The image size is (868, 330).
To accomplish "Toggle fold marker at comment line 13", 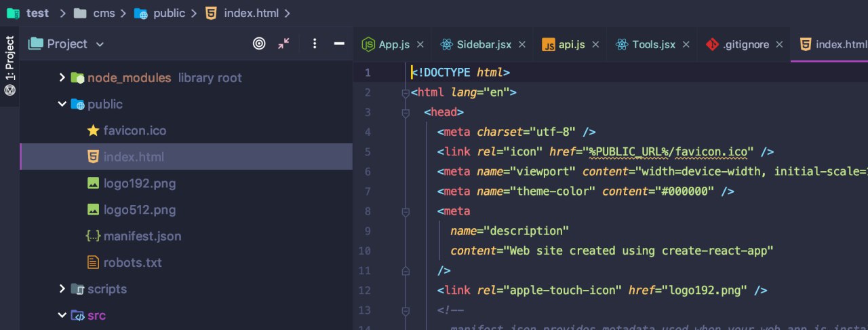I will [406, 311].
